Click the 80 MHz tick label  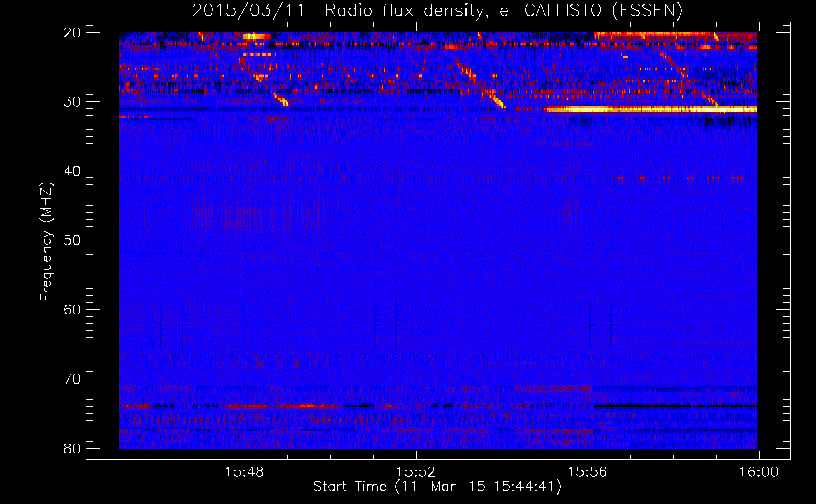coord(72,448)
